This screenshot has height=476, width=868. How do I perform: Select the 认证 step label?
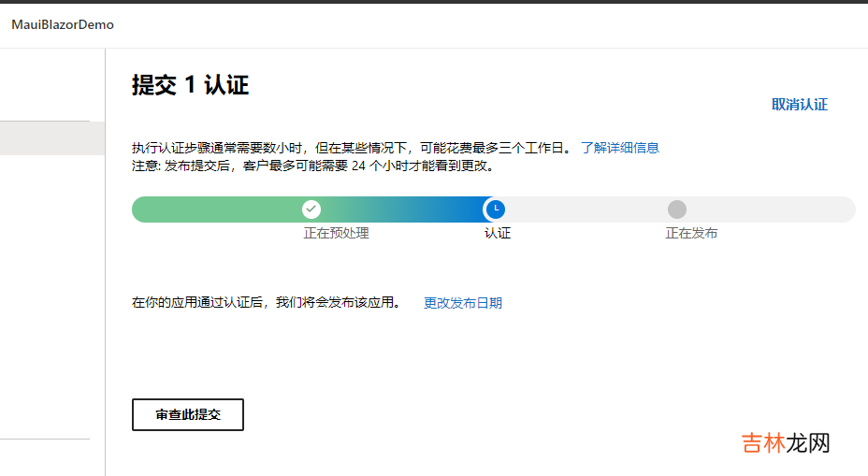point(498,233)
